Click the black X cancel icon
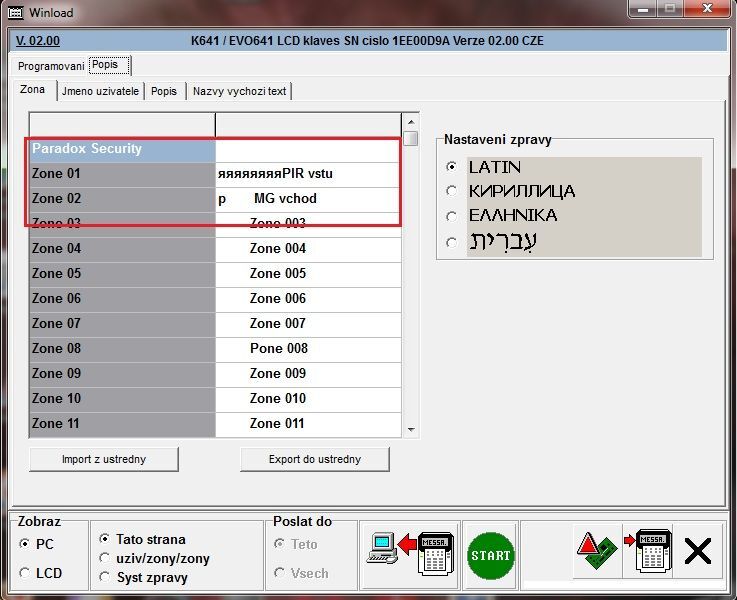Screen dimensions: 737x600 tap(698, 552)
